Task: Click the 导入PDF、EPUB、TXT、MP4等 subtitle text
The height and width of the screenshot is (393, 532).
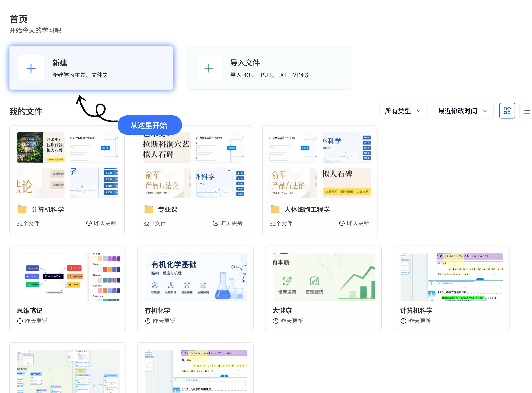Action: click(x=270, y=75)
